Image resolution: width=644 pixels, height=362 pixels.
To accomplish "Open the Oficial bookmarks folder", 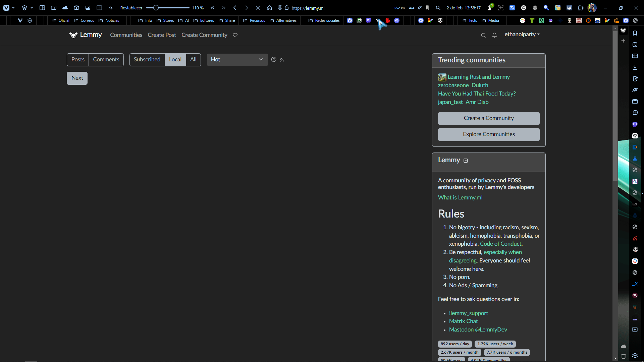I will 61,20.
